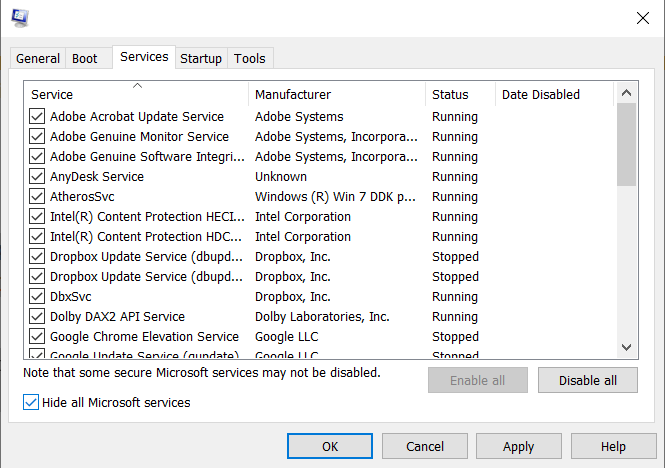665x468 pixels.
Task: Toggle Hide all Microsoft services checkbox
Action: [31, 402]
